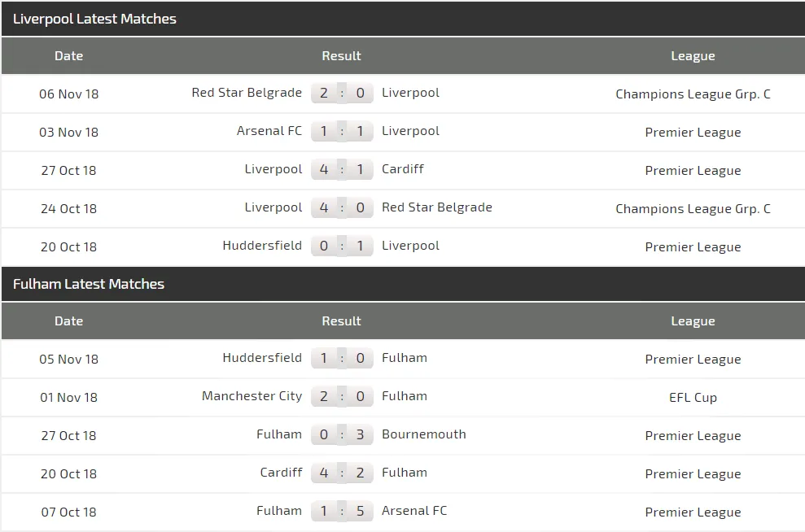This screenshot has width=805, height=532.
Task: Open Red Star Belgrade 2:0 Liverpool score
Action: coord(342,94)
